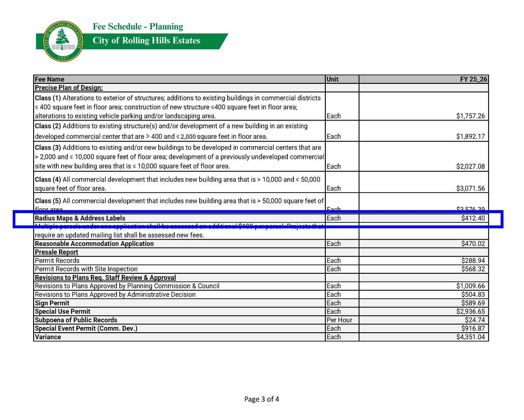Click the 'Unit' column header

pos(331,79)
